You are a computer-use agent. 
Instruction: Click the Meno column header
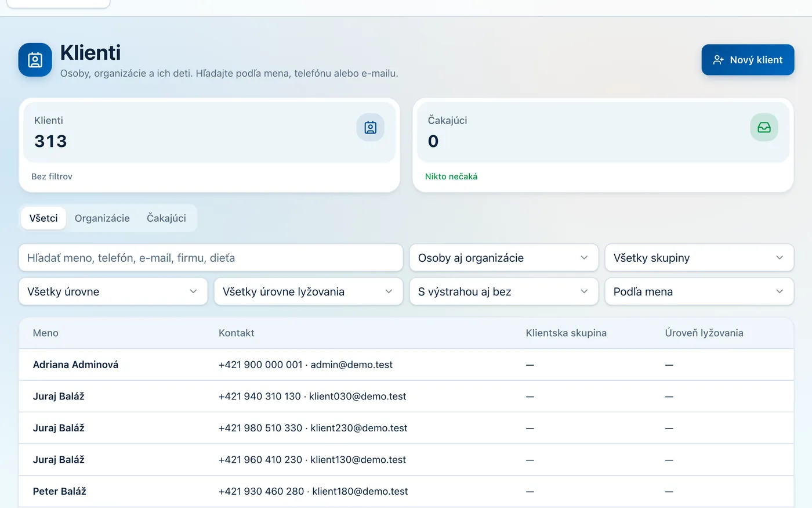pos(46,333)
